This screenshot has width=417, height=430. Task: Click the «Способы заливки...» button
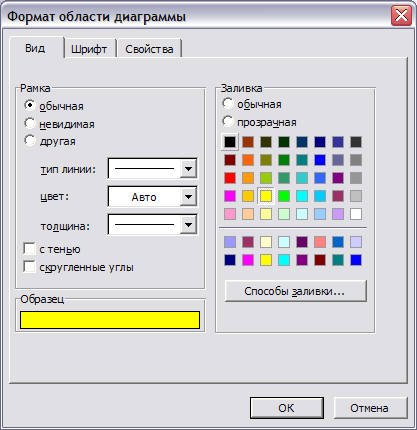pyautogui.click(x=296, y=291)
